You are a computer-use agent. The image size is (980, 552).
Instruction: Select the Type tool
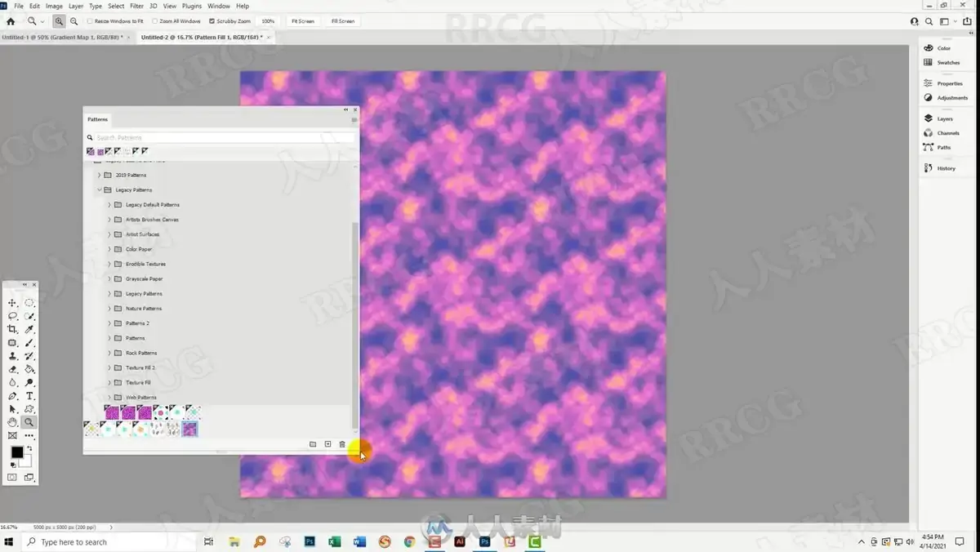[29, 396]
